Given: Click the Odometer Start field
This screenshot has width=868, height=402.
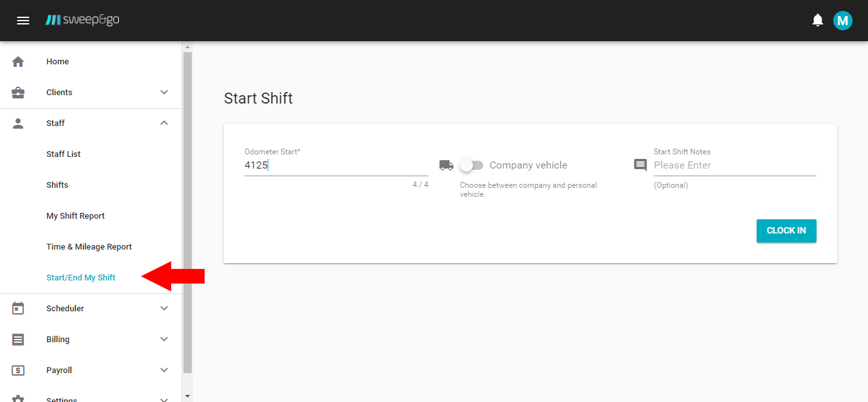Looking at the screenshot, I should pos(336,165).
